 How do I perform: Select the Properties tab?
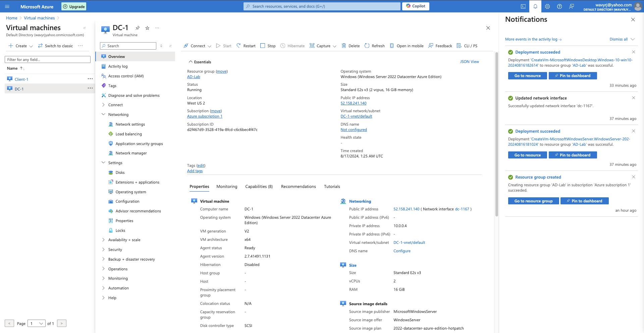coord(199,187)
